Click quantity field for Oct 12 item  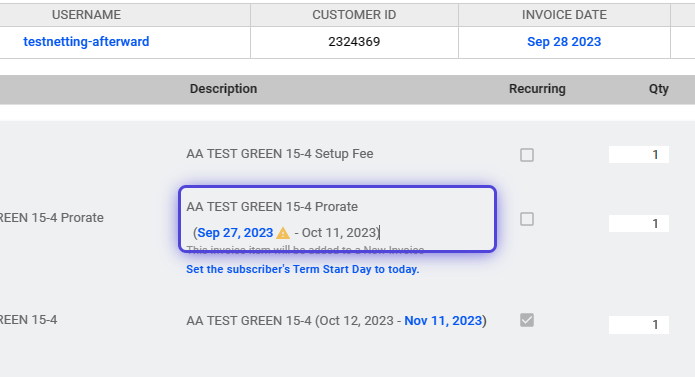click(x=639, y=325)
